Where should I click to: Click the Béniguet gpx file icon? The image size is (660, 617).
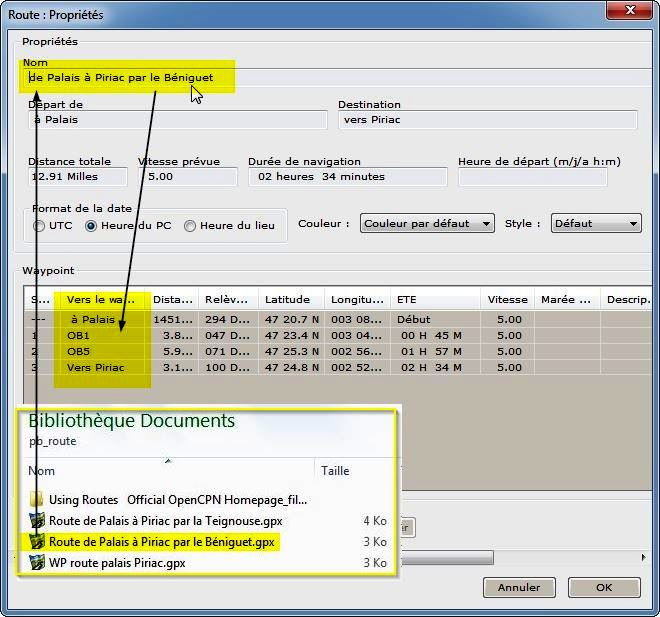click(x=37, y=542)
